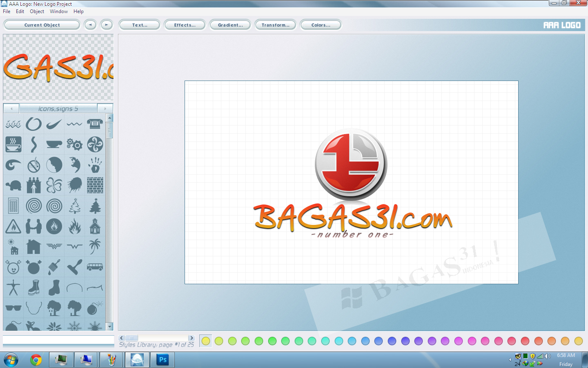Open the Transform... options
The image size is (588, 368).
click(275, 25)
